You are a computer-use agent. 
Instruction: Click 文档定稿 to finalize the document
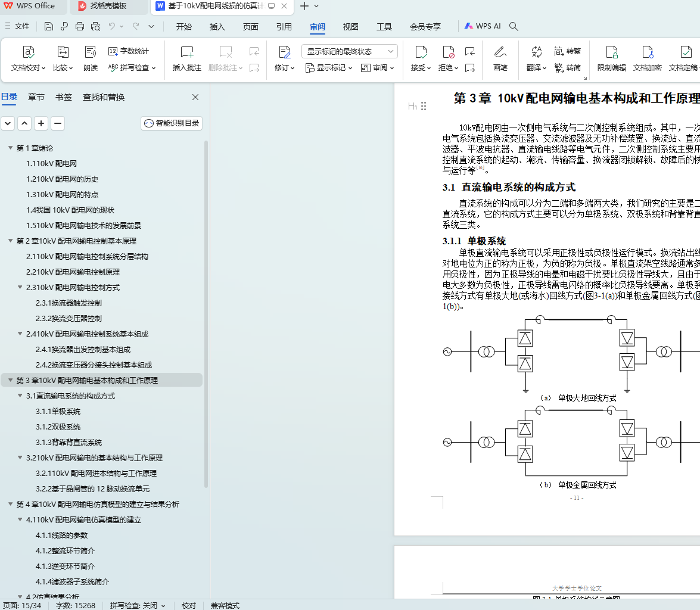(x=683, y=58)
